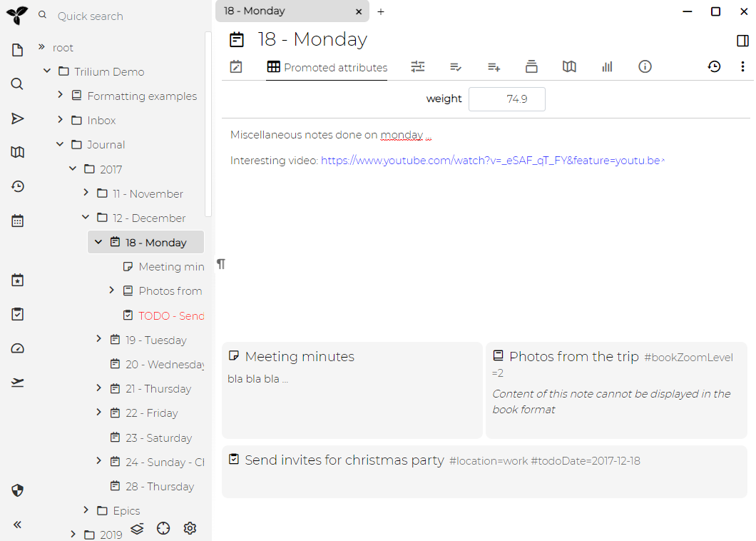The width and height of the screenshot is (756, 541).
Task: Open the three-dot note menu
Action: tap(742, 66)
